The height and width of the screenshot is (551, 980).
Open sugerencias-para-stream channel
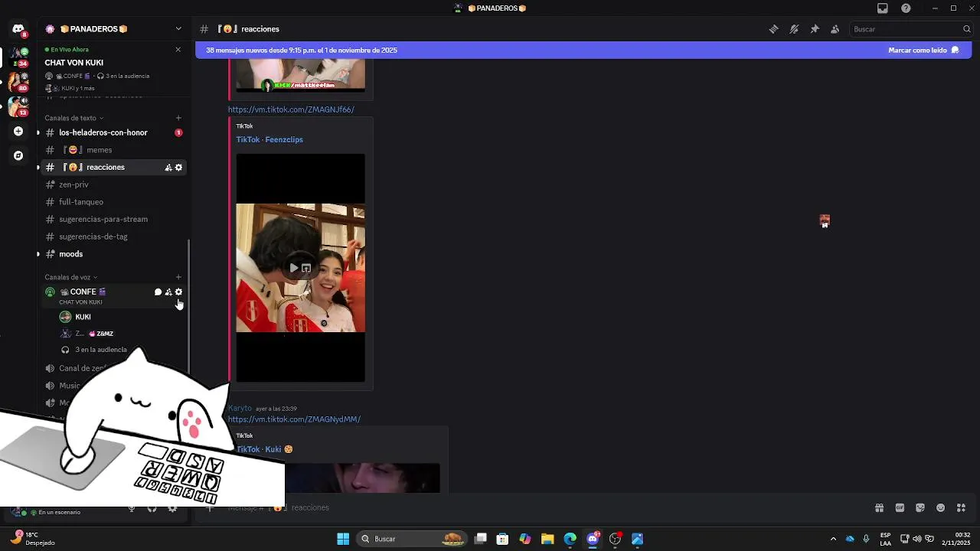pyautogui.click(x=114, y=219)
